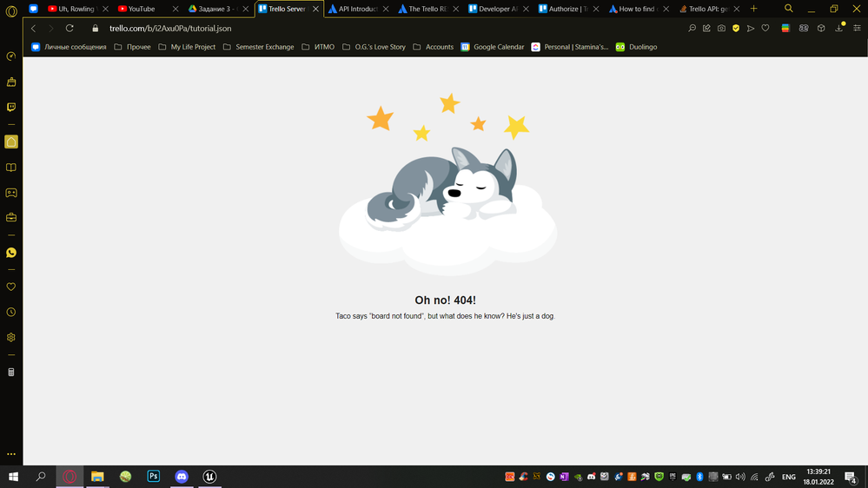View site security lock info
The width and height of the screenshot is (868, 488).
tap(96, 28)
